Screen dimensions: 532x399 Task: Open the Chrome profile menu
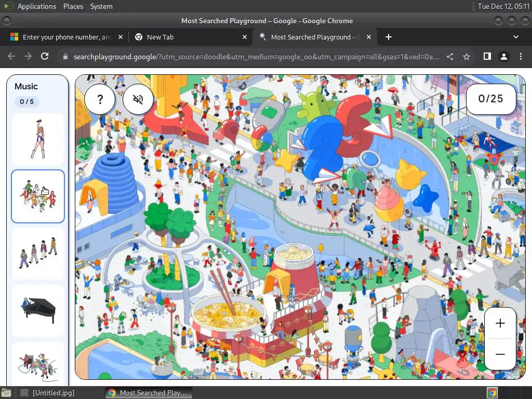[x=504, y=56]
